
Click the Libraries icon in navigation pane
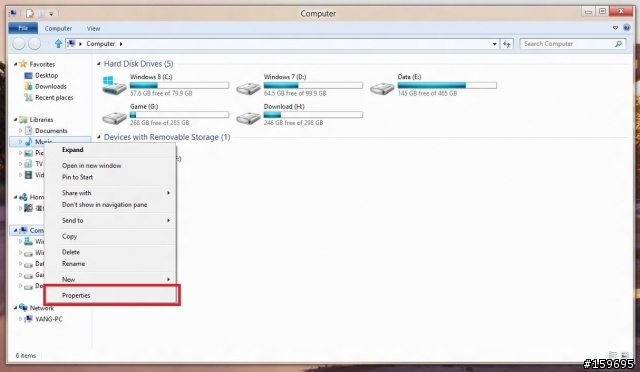click(23, 120)
